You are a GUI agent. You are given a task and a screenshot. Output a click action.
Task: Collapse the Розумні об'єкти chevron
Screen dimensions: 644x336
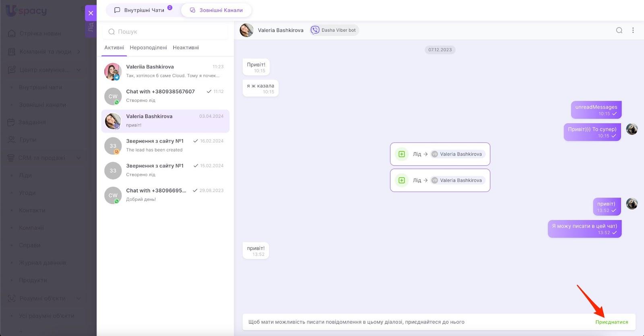point(78,298)
